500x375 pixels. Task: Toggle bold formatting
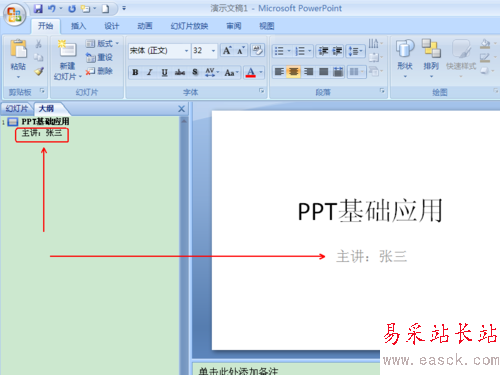pos(135,72)
